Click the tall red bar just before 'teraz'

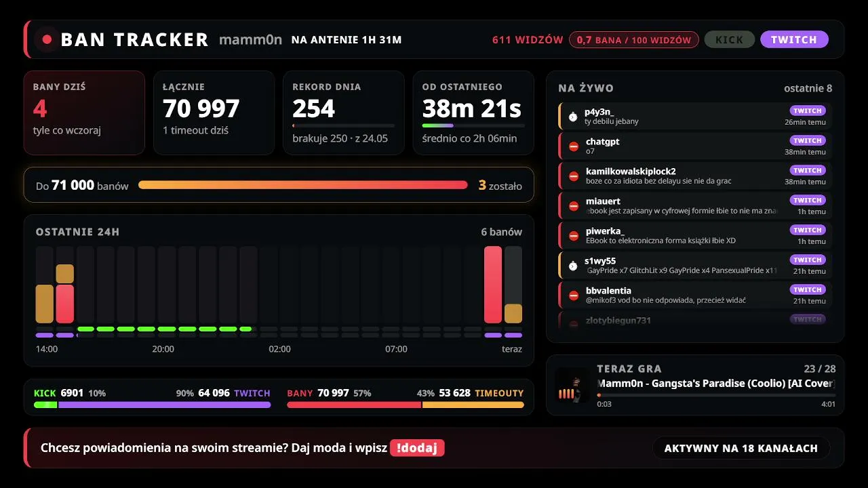pos(493,285)
